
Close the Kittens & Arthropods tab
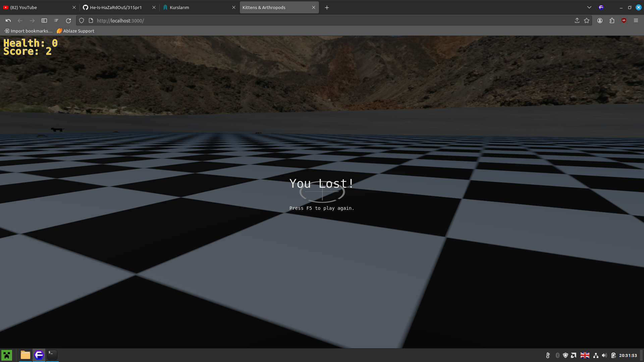pos(314,7)
